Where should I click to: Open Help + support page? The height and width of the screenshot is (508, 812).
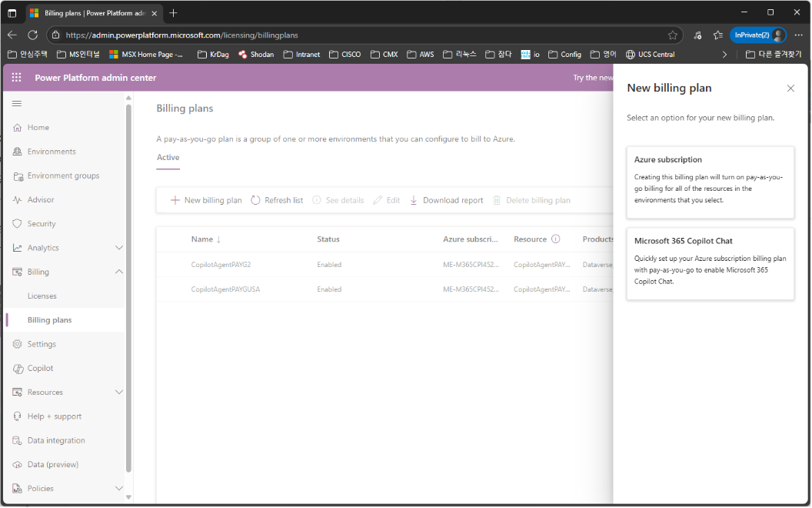(x=55, y=416)
